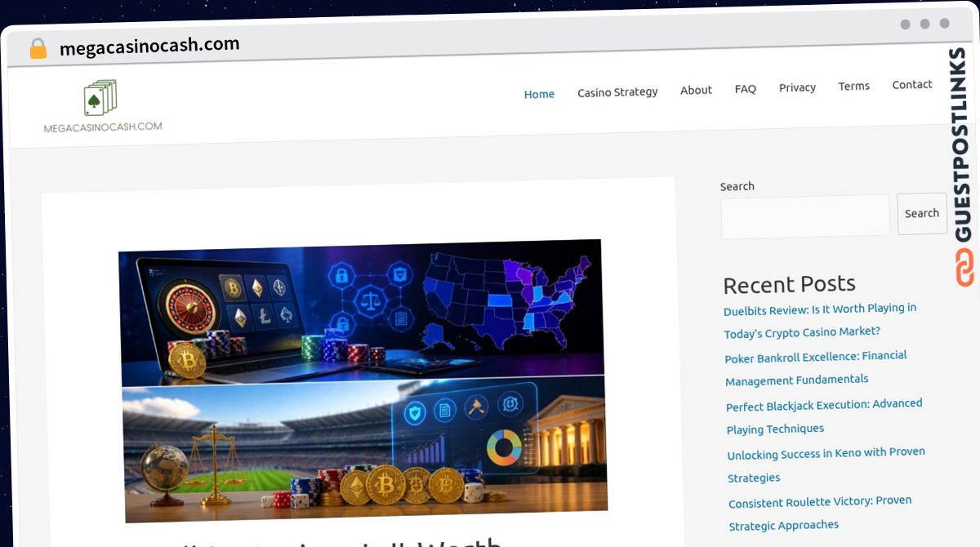This screenshot has height=547, width=980.
Task: Open Unlocking Success in Keno post
Action: click(826, 465)
